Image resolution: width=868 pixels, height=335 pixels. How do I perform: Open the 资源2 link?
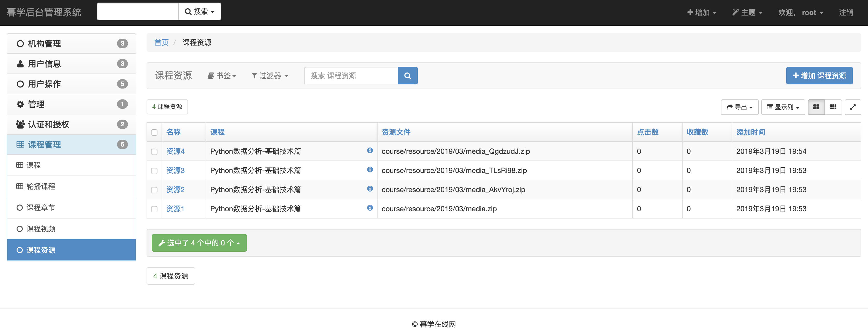click(175, 190)
